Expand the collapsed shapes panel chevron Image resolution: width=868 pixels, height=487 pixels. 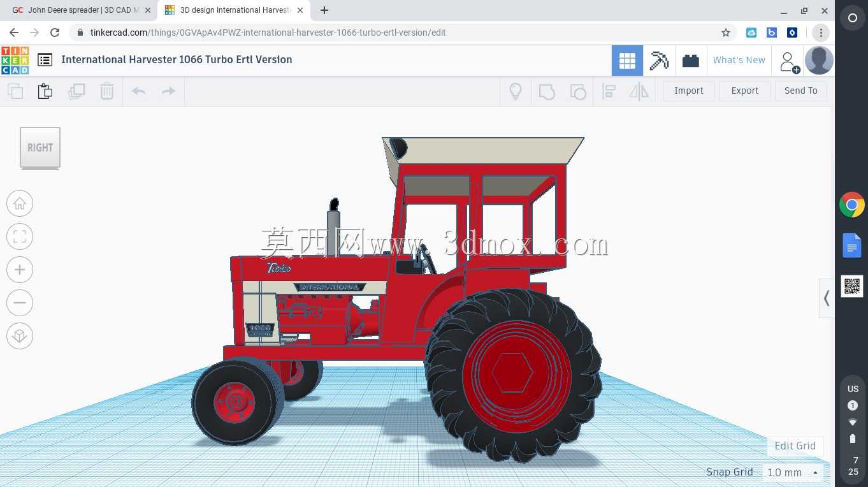point(827,298)
